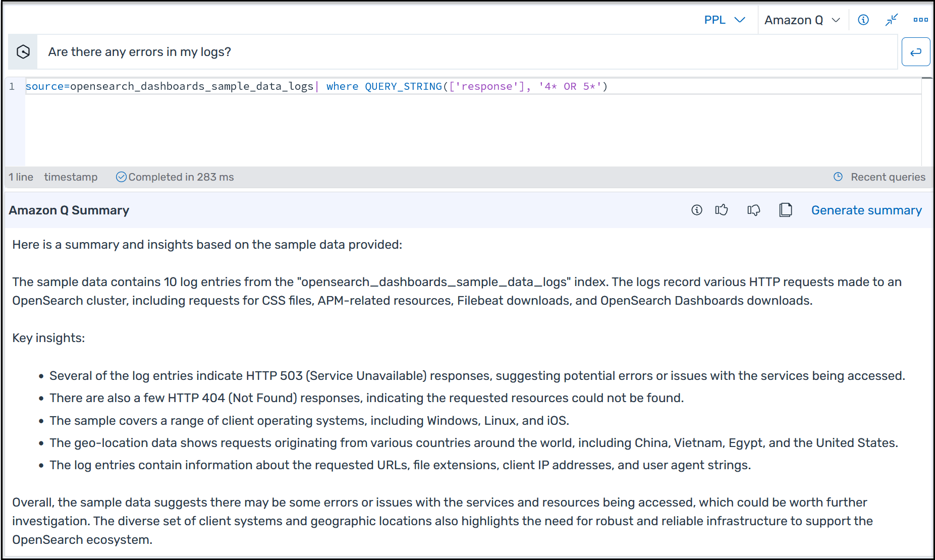Click the Amazon Q hexagon icon beside the question
The width and height of the screenshot is (935, 560).
click(x=22, y=51)
